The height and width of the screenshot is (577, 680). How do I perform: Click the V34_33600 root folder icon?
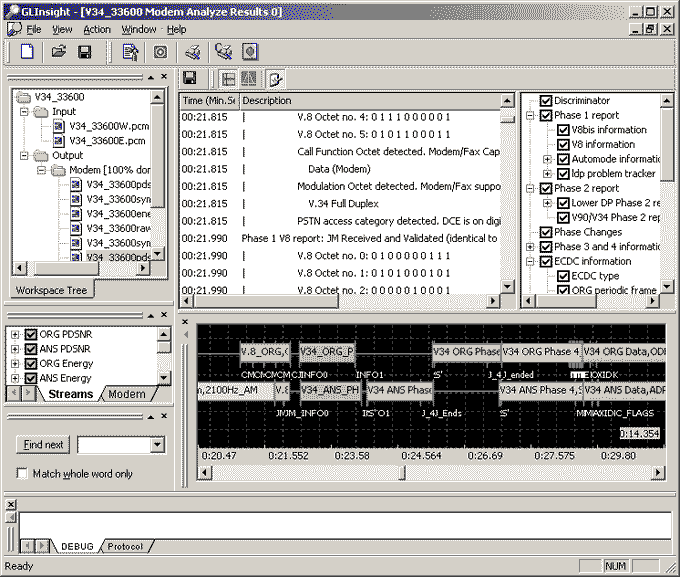(23, 97)
